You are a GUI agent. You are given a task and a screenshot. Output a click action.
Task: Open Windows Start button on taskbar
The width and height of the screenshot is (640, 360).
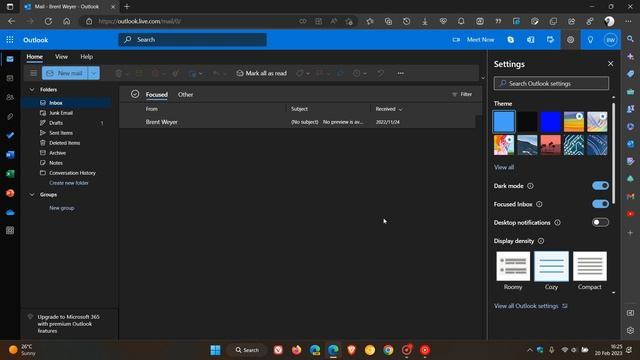pyautogui.click(x=216, y=350)
